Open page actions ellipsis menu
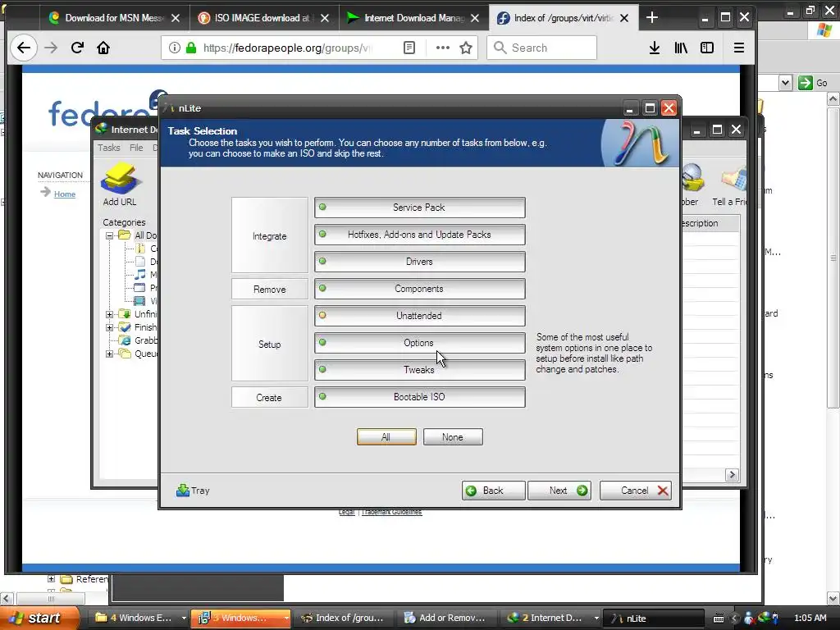 click(442, 48)
